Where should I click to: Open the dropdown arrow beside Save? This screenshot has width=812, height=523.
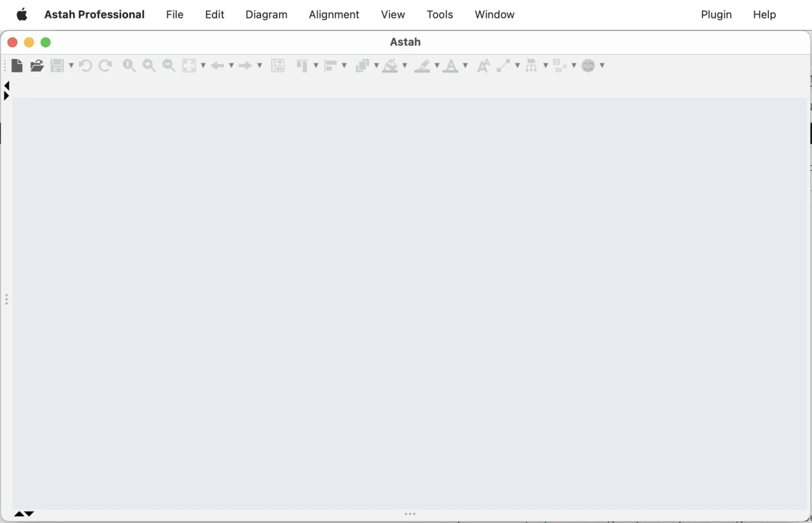click(x=71, y=65)
